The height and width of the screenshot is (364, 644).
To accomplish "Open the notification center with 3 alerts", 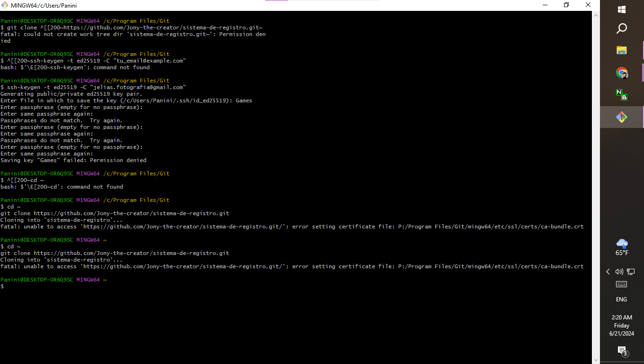I will tap(622, 351).
